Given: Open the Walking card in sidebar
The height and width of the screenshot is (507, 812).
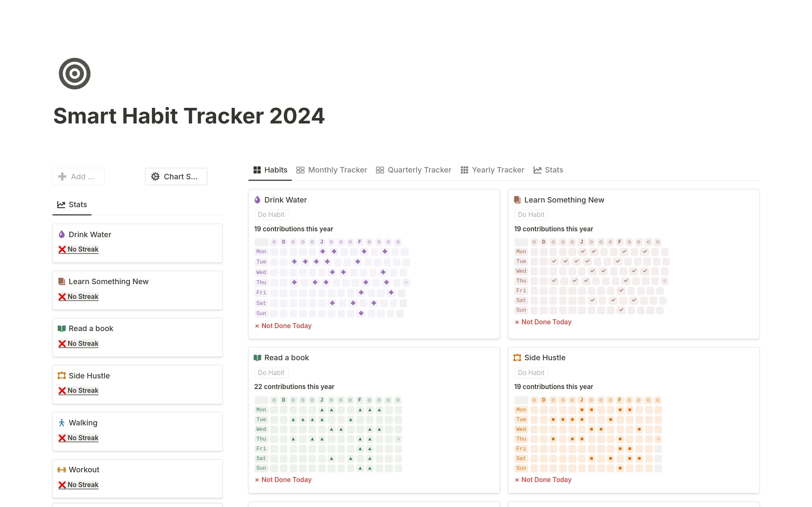Looking at the screenshot, I should 83,423.
